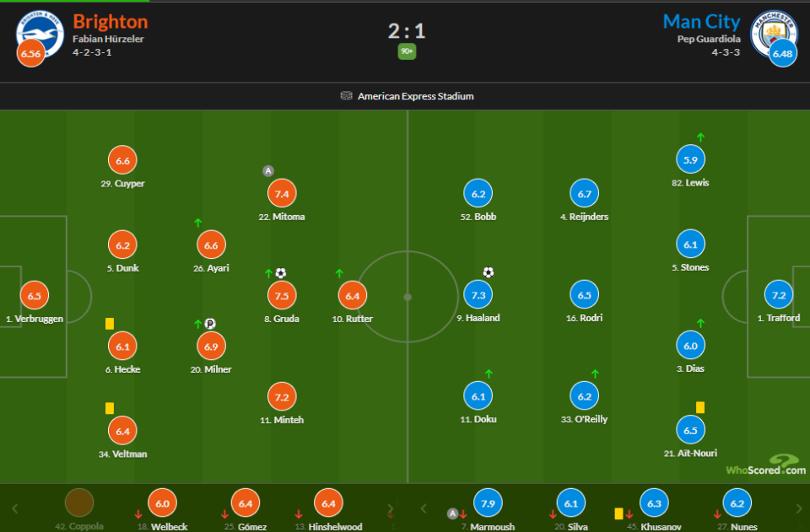Open the Man City team name link
810x532 pixels.
point(701,22)
